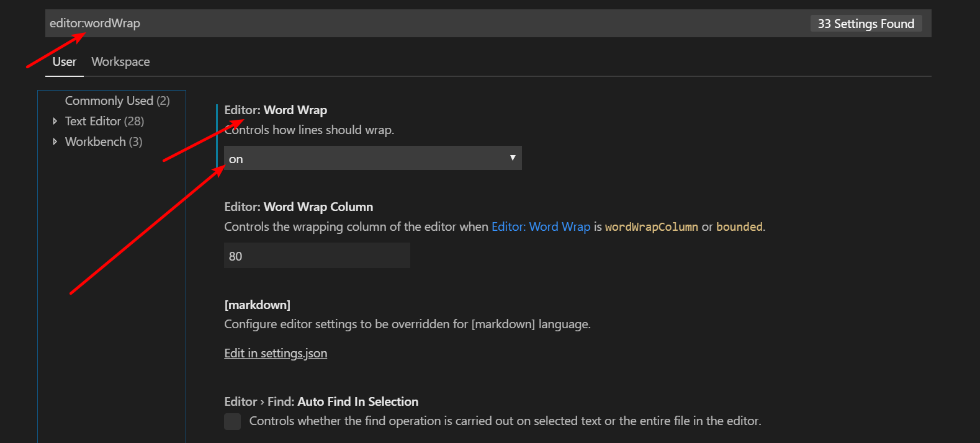Image resolution: width=980 pixels, height=443 pixels.
Task: Toggle Auto Find In Selection checkbox
Action: click(233, 421)
